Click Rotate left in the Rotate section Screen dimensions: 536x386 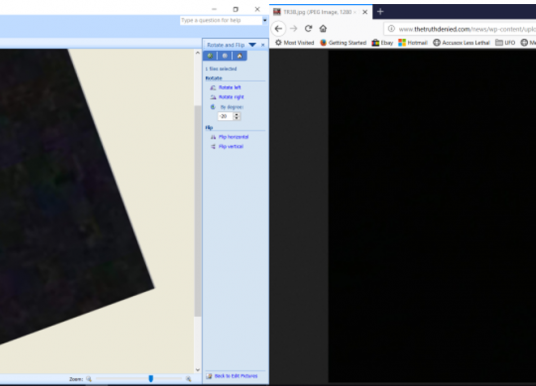pos(230,87)
